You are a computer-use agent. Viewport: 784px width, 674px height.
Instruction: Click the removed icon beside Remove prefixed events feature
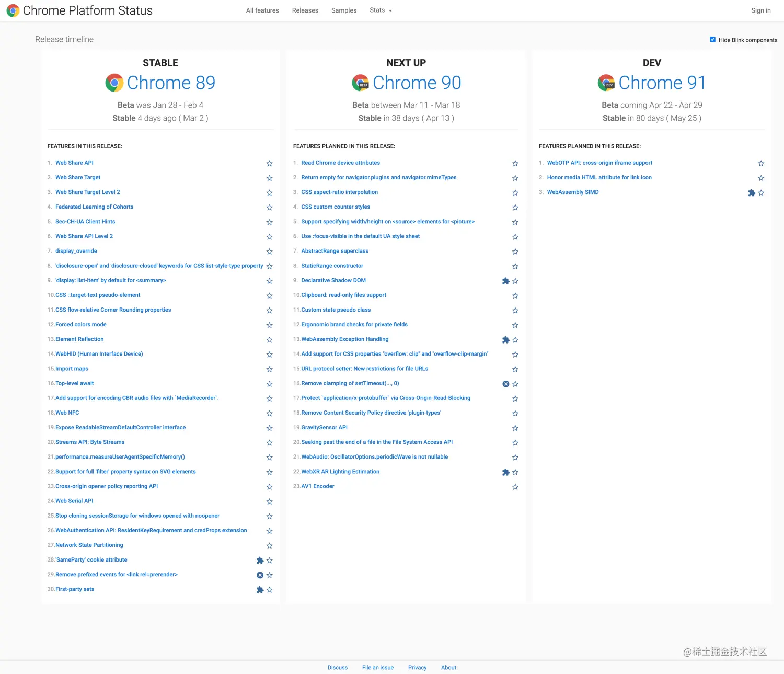(x=260, y=575)
